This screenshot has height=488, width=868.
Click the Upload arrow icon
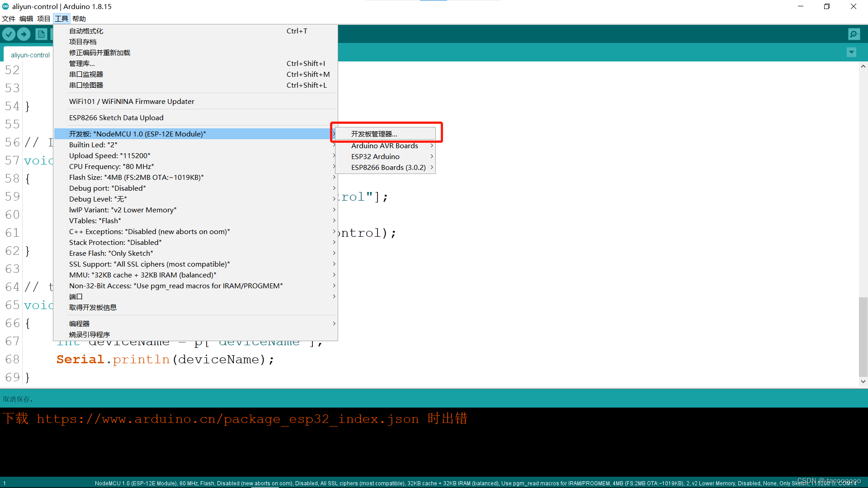(x=24, y=34)
